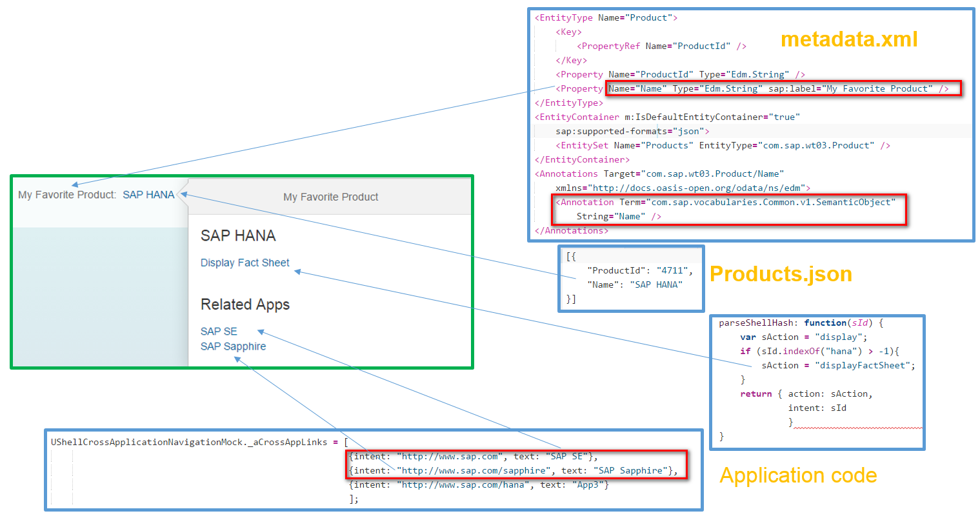Image resolution: width=980 pixels, height=518 pixels.
Task: Click the closing </Annotations> tag
Action: pyautogui.click(x=571, y=231)
